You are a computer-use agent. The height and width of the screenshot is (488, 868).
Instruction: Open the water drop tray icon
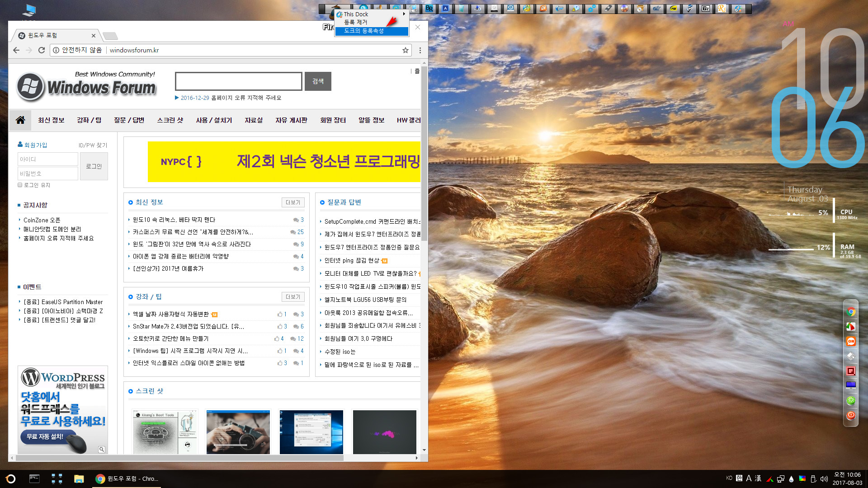791,479
